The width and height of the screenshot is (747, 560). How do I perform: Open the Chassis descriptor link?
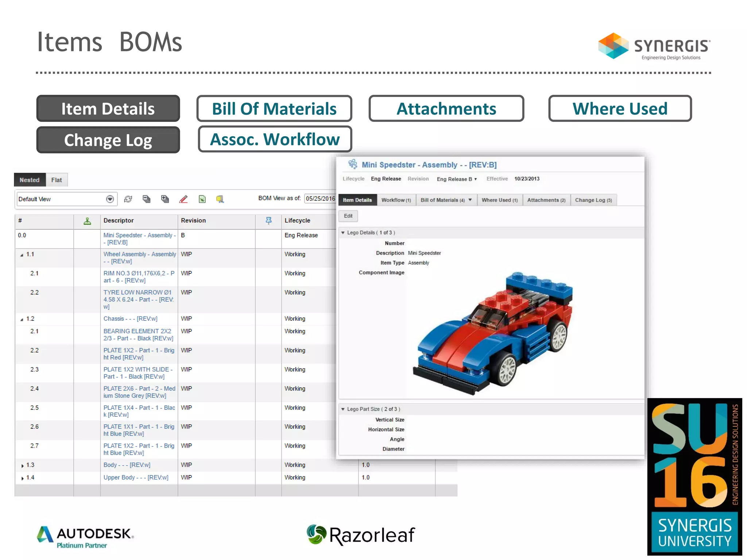[130, 319]
